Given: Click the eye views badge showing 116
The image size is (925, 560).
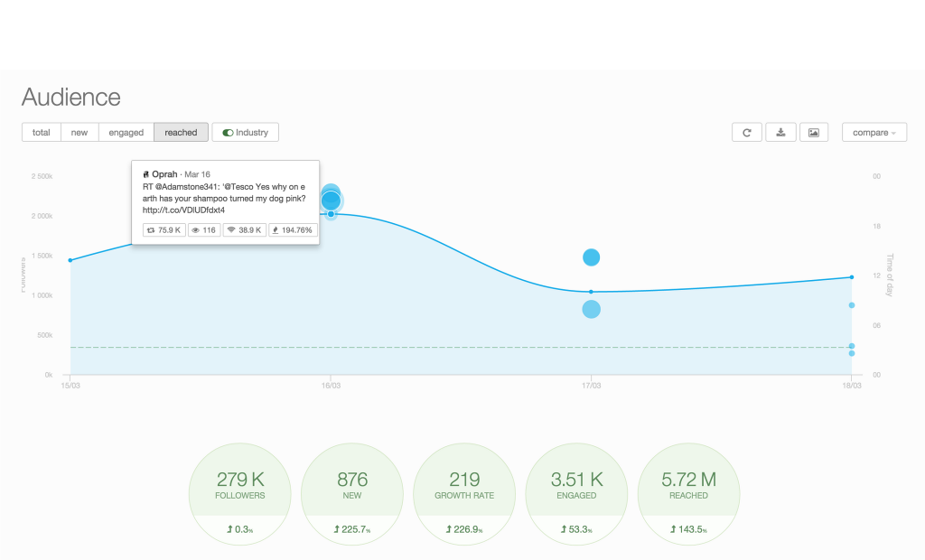Looking at the screenshot, I should pos(204,230).
